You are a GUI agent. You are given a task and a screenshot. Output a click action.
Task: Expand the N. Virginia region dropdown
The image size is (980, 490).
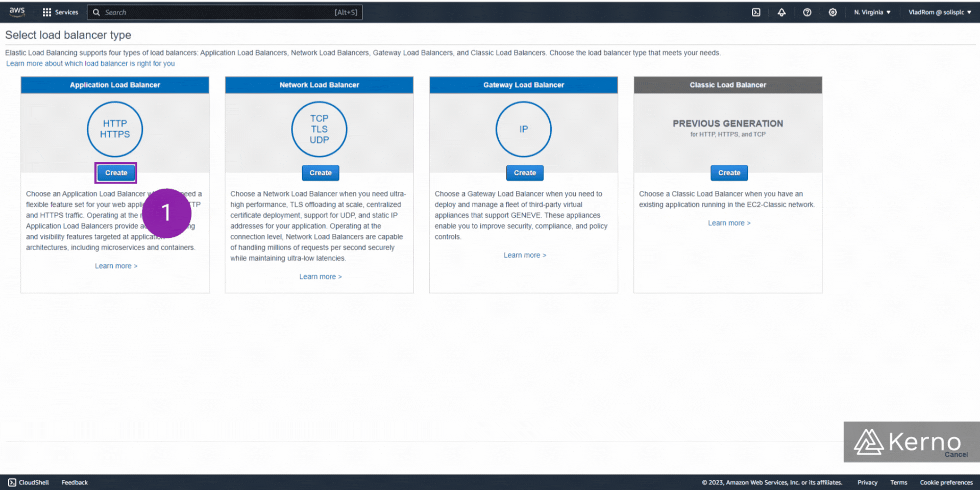(x=872, y=12)
